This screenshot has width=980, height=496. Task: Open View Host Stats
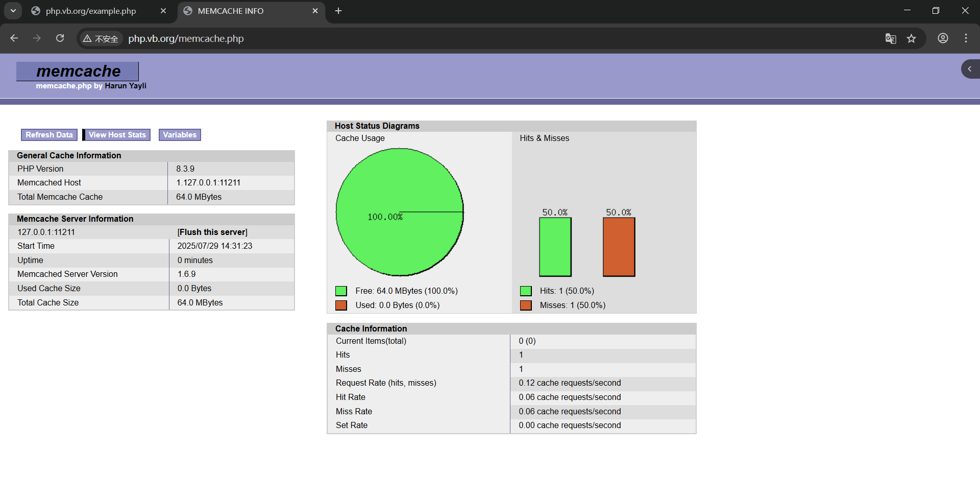(x=117, y=135)
